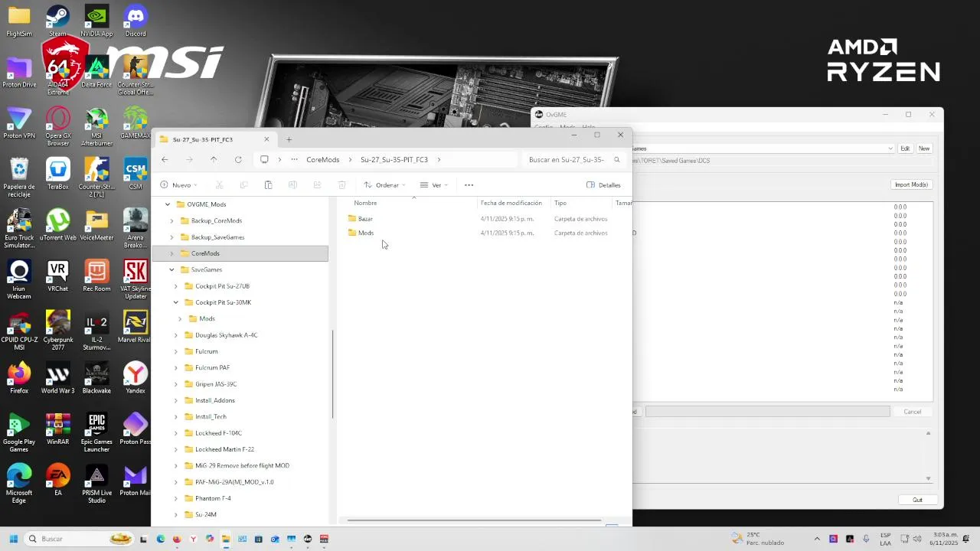Open the Nuevo dropdown in Explorer

pos(179,184)
